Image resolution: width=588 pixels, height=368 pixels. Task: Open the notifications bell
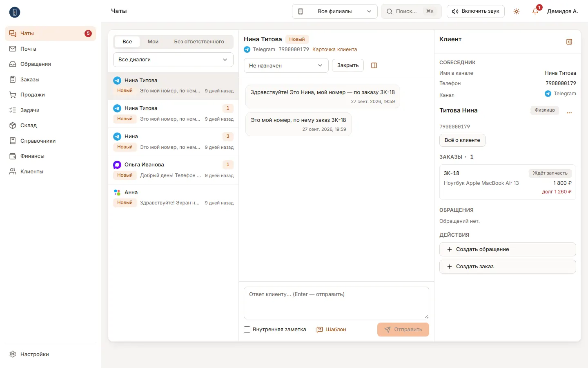click(535, 11)
